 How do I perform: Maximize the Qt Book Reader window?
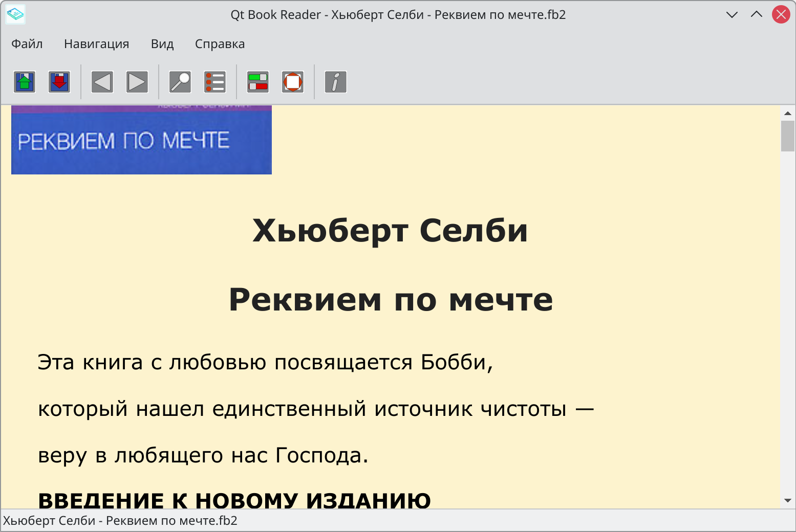pyautogui.click(x=757, y=14)
